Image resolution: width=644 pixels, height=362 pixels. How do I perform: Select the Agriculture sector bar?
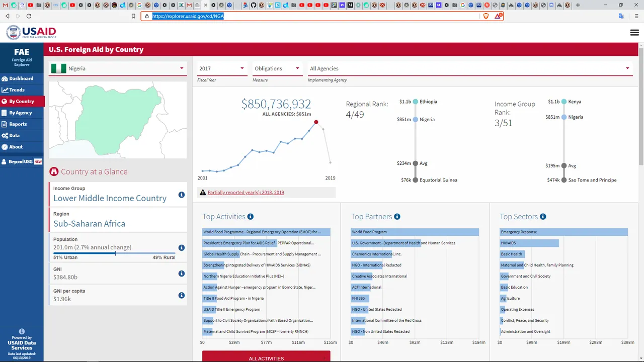[x=504, y=299]
